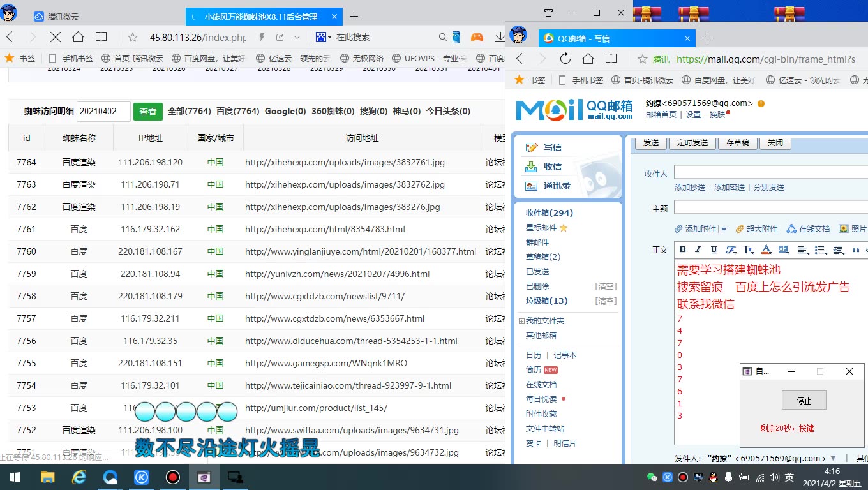Click the Bold icon in mail editor
Viewport: 868px width, 490px height.
click(x=682, y=249)
